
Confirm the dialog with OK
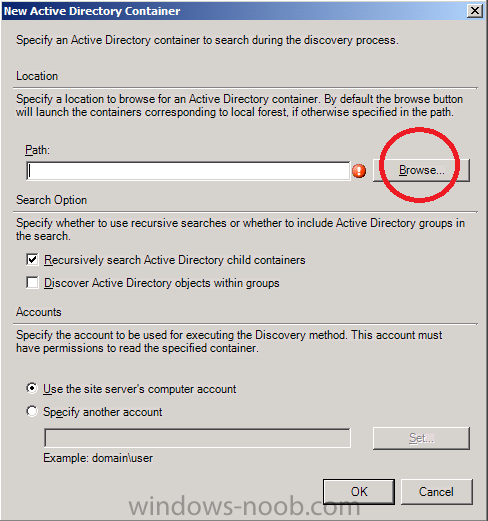[359, 492]
